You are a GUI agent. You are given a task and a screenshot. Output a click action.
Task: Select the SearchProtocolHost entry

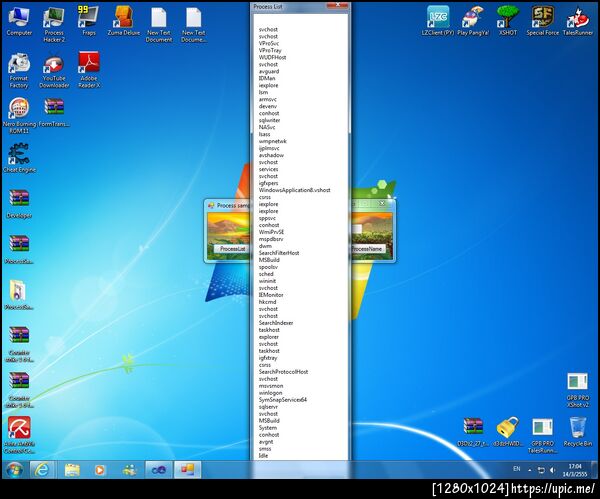pos(283,372)
